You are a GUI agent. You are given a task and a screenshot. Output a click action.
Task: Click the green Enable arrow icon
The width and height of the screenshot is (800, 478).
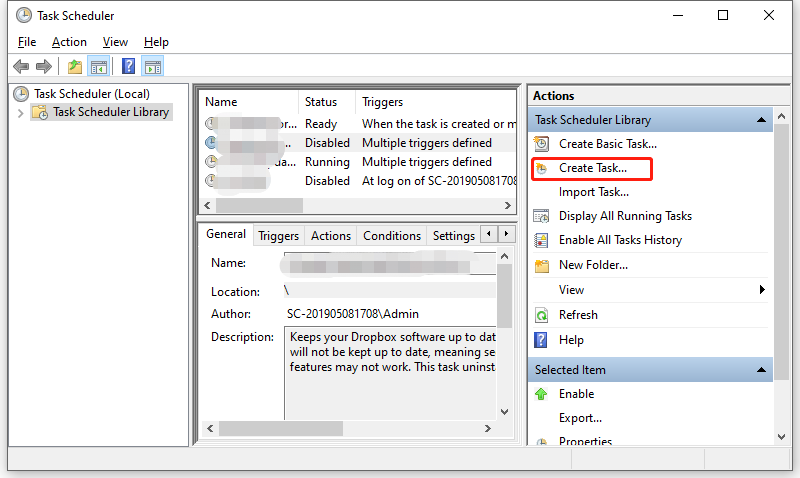pyautogui.click(x=541, y=394)
